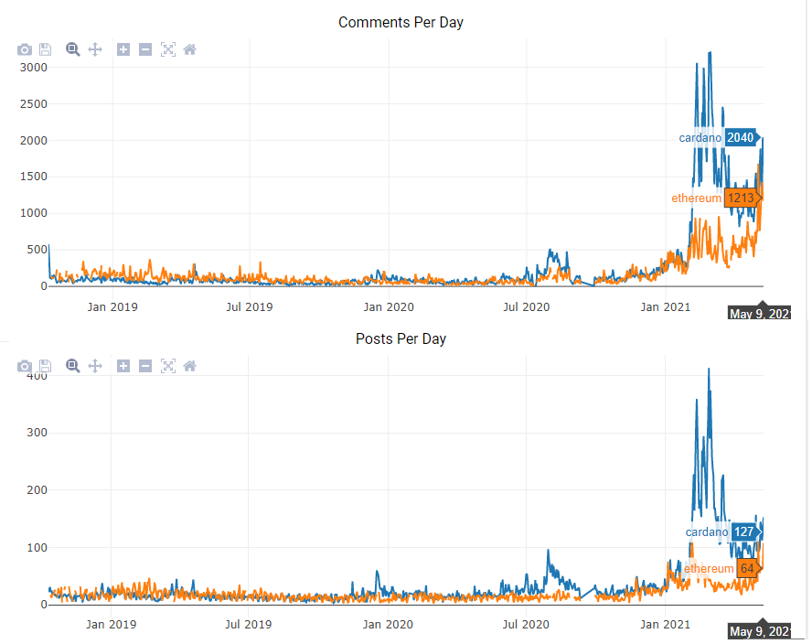Click Jan 2021 tick on Posts chart axis

pyautogui.click(x=665, y=624)
